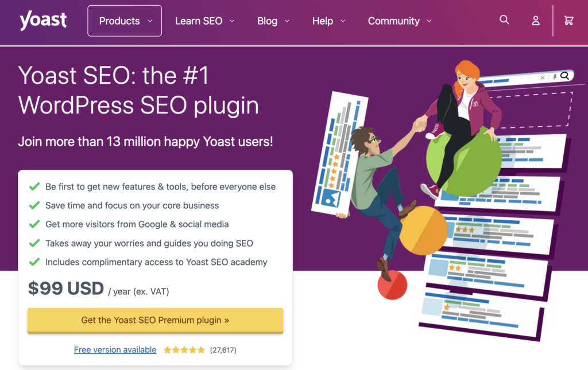
Task: Click the Yoast logo
Action: coord(43,20)
